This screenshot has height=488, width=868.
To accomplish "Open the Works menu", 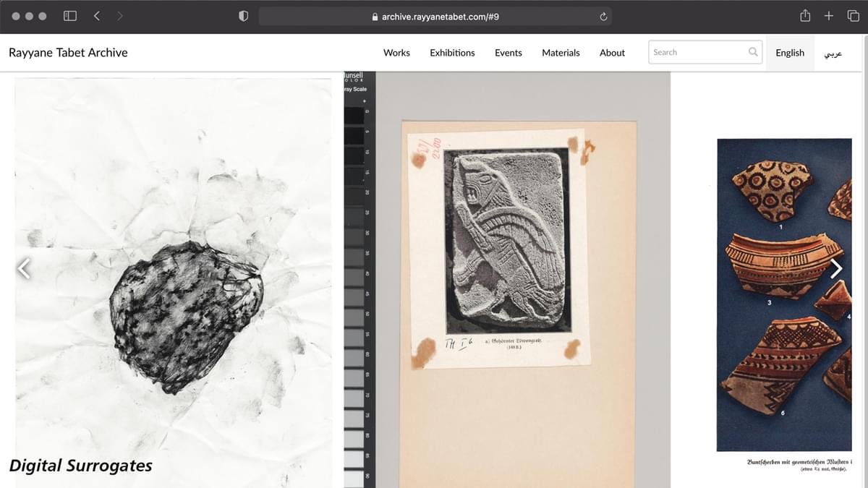I will [x=396, y=53].
